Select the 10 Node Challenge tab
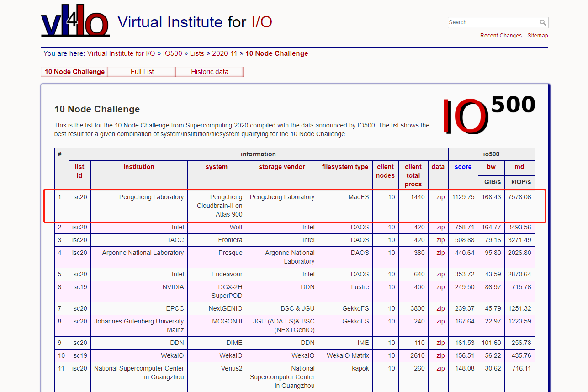Screen dimensions: 588x392 74,72
